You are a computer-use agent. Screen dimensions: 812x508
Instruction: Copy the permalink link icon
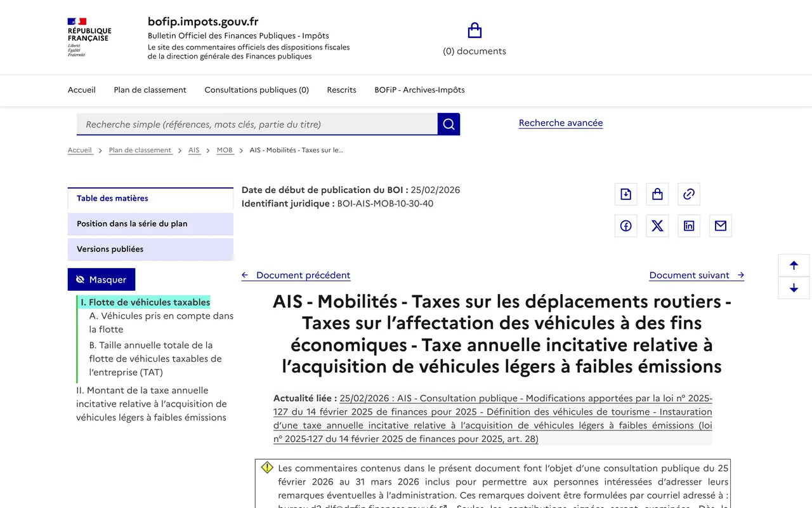pos(689,194)
